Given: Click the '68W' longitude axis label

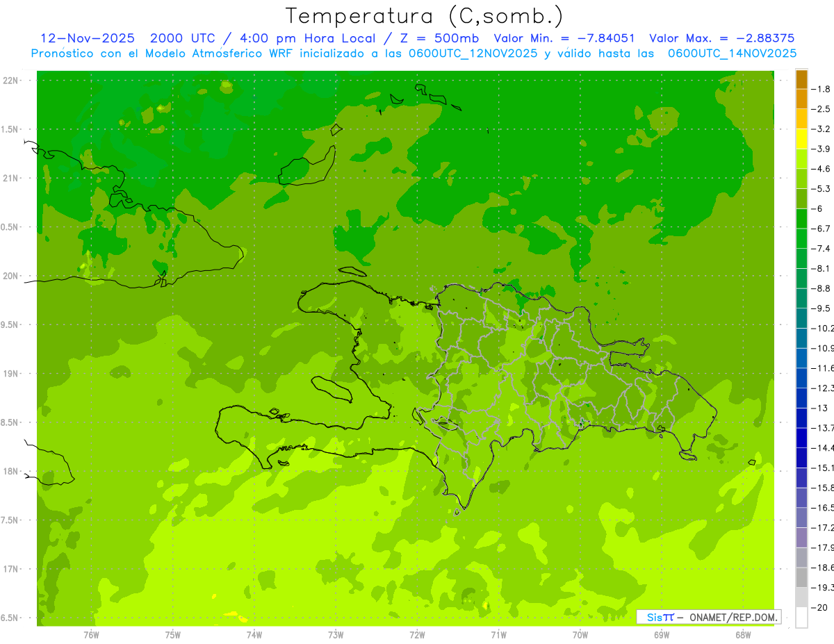Looking at the screenshot, I should tap(743, 635).
